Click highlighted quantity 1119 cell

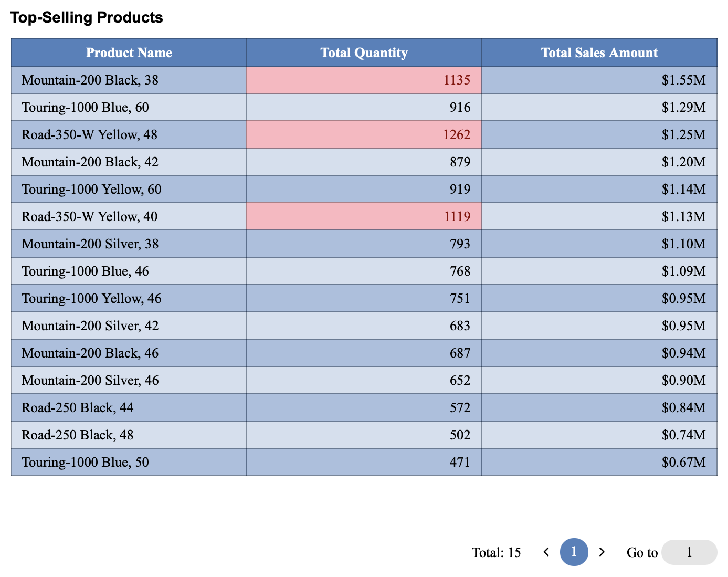tap(364, 217)
